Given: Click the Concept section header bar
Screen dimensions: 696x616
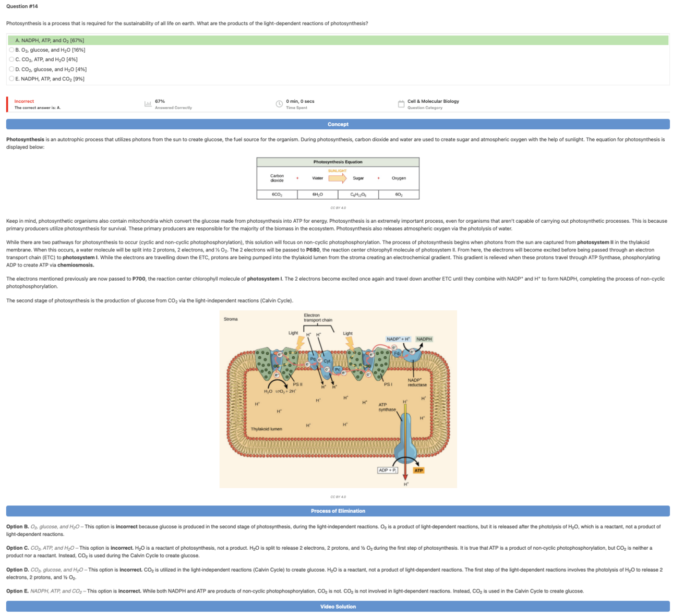Looking at the screenshot, I should (338, 124).
